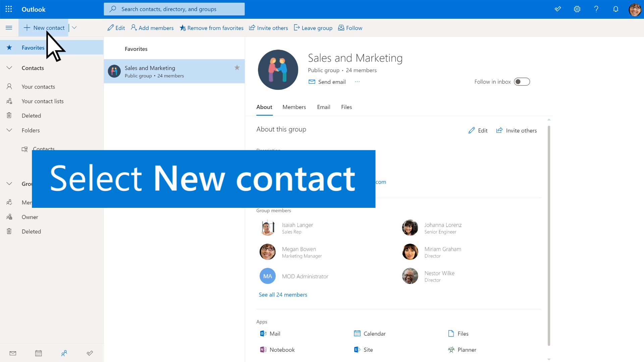Collapse the Folders section chevron

(9, 130)
